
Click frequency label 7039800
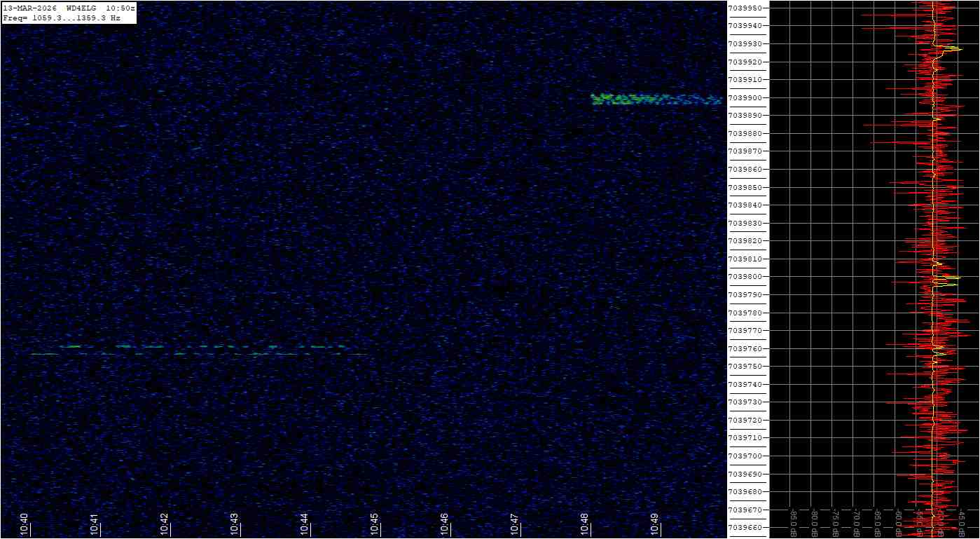745,277
